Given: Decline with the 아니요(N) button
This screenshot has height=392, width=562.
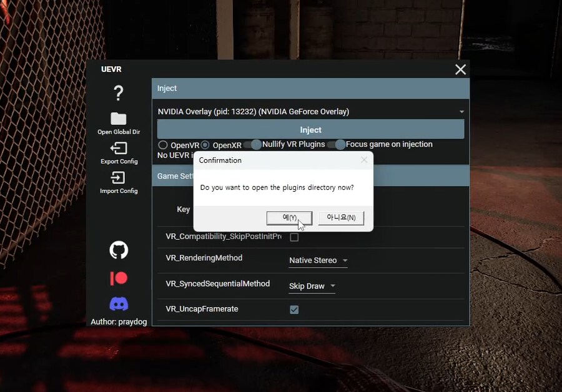Looking at the screenshot, I should coord(341,218).
